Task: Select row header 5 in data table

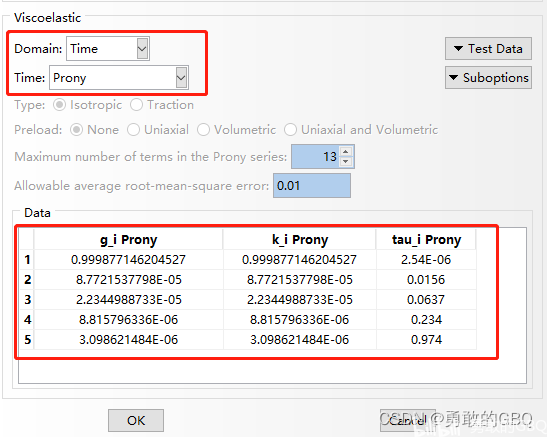Action: pos(27,340)
